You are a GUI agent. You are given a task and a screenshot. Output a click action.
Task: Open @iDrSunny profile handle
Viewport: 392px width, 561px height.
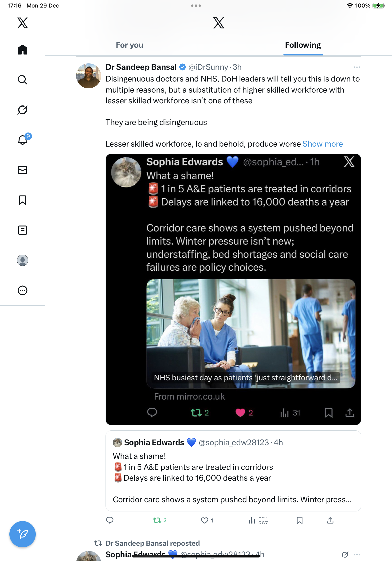(208, 67)
